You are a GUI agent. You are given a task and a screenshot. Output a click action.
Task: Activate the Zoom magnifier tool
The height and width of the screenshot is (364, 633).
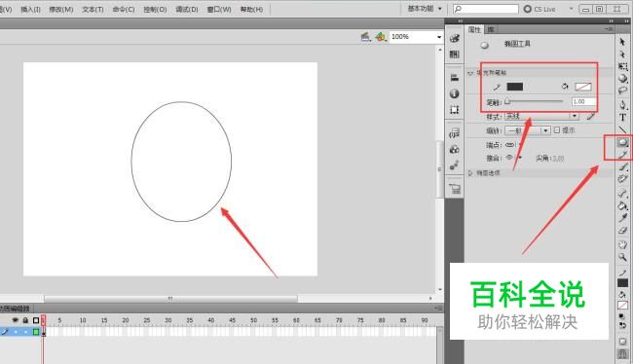[622, 257]
